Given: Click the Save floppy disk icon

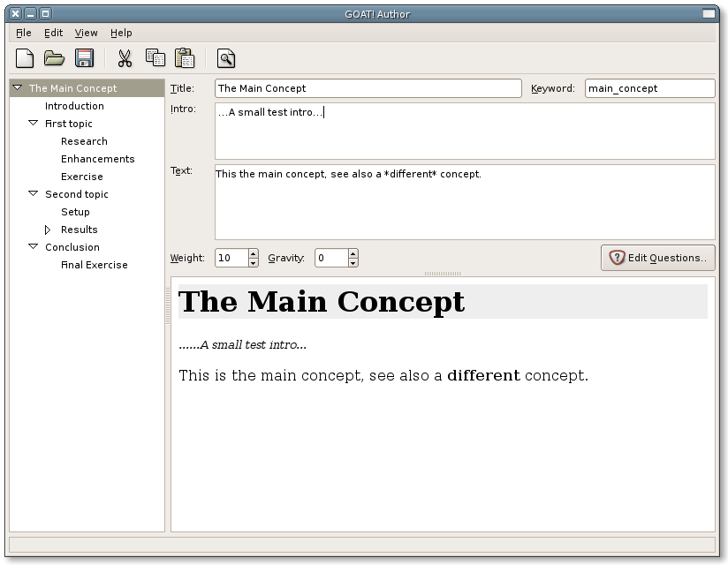Looking at the screenshot, I should click(84, 59).
